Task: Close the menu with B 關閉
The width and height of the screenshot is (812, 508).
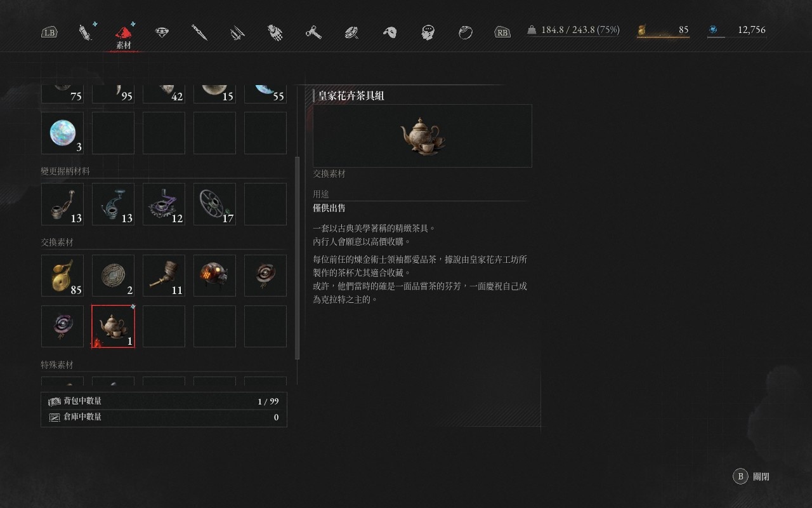Action: tap(752, 476)
